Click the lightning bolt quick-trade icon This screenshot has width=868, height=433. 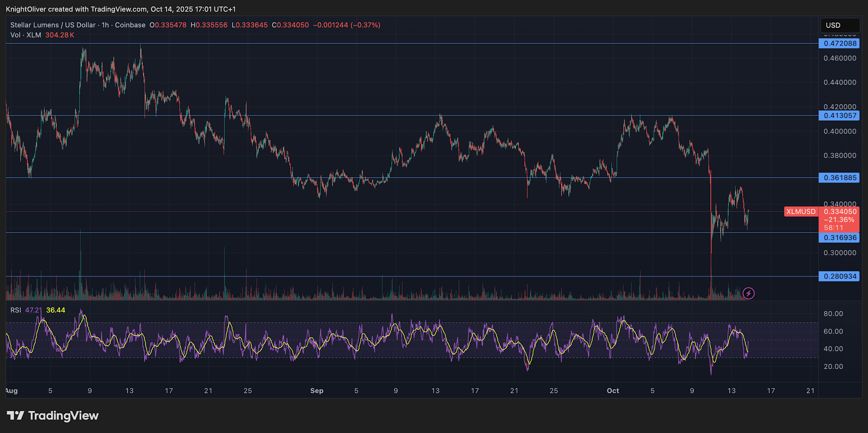[x=748, y=294]
